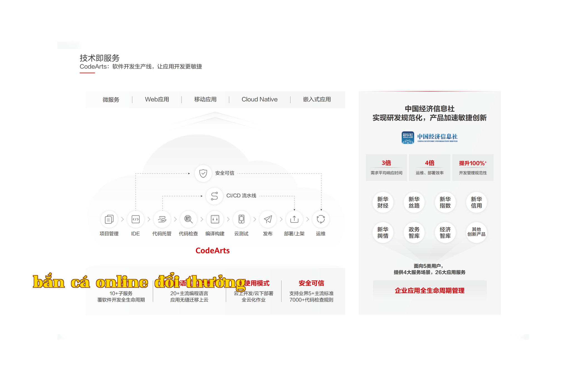Open the 经济智库 circle
Screen dimensions: 578x392
(x=445, y=232)
